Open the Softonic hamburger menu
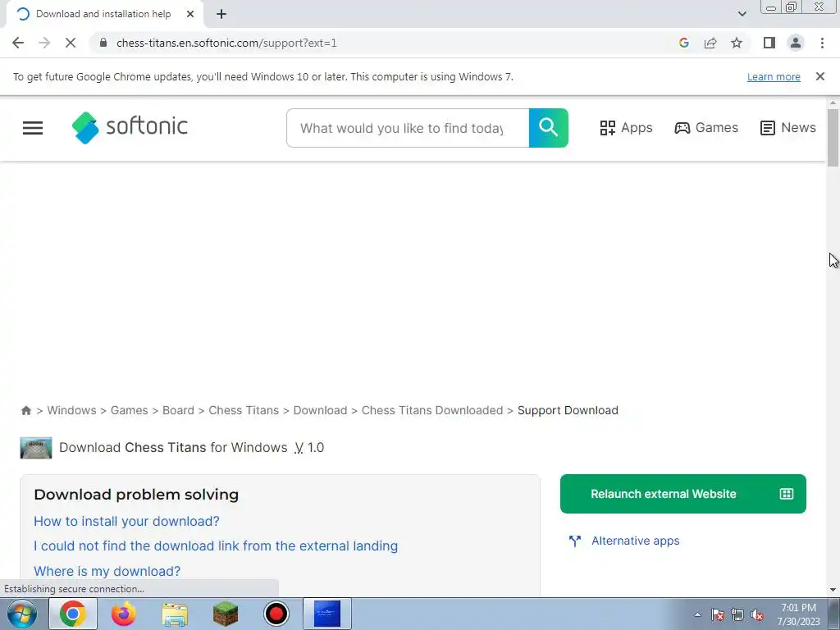This screenshot has width=840, height=630. [33, 127]
